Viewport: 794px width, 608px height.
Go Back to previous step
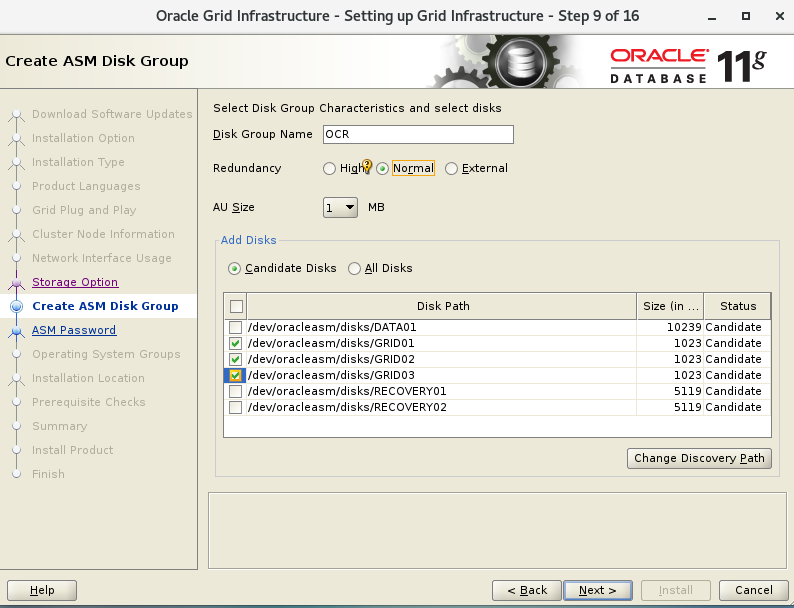tap(527, 590)
